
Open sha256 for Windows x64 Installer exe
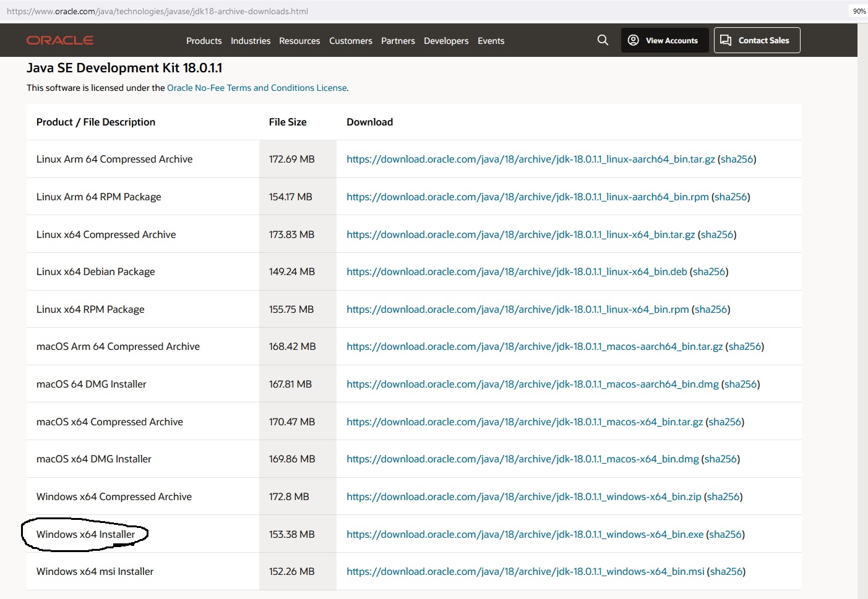(x=726, y=535)
